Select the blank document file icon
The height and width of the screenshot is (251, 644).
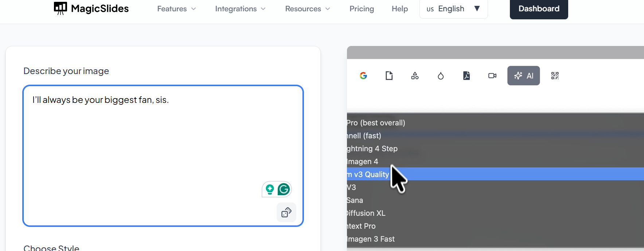389,76
